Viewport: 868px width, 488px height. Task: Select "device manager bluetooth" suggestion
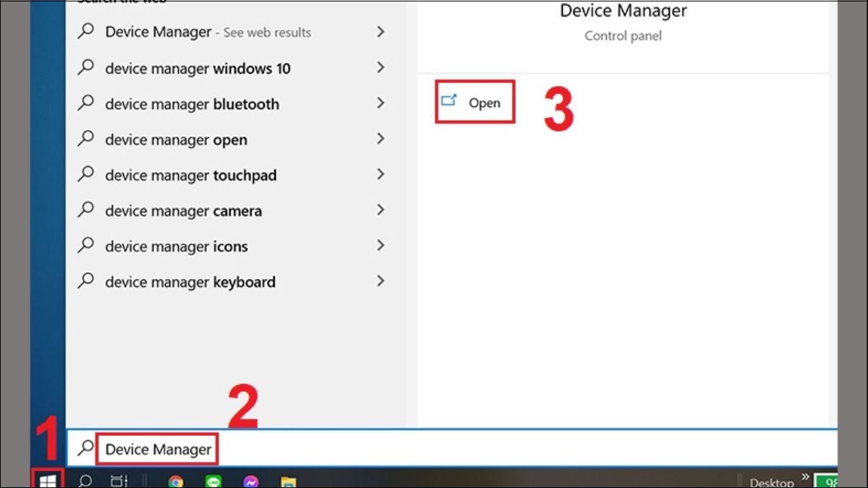[x=235, y=103]
